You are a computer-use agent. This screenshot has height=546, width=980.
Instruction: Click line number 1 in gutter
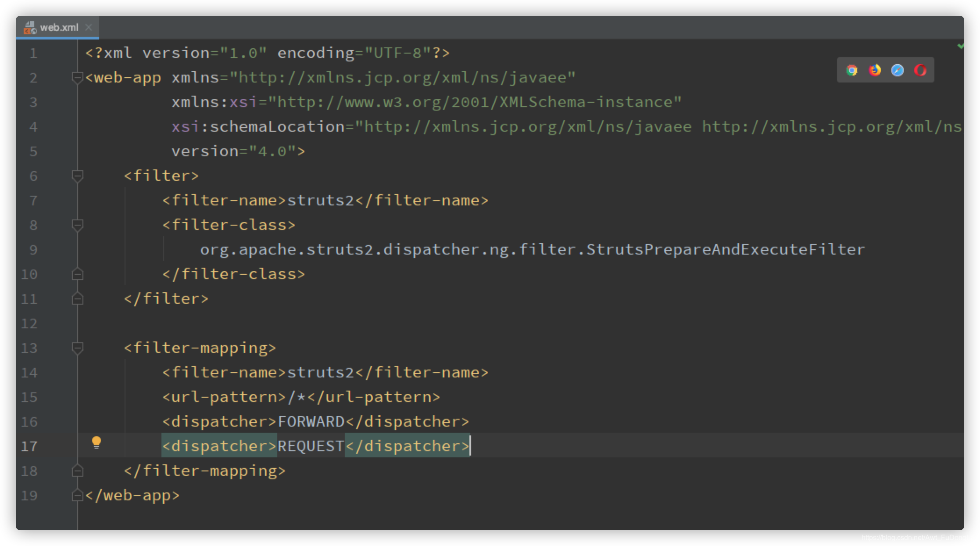33,54
